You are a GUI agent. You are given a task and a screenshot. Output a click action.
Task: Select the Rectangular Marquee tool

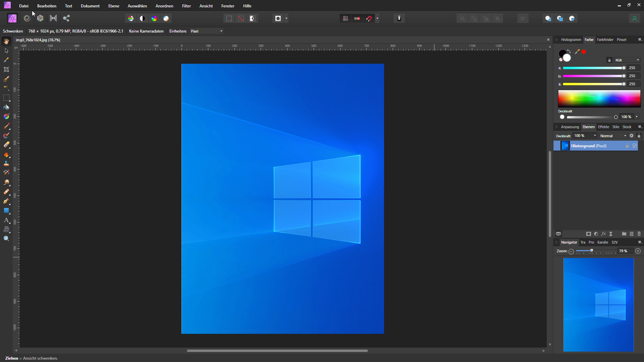coord(6,98)
